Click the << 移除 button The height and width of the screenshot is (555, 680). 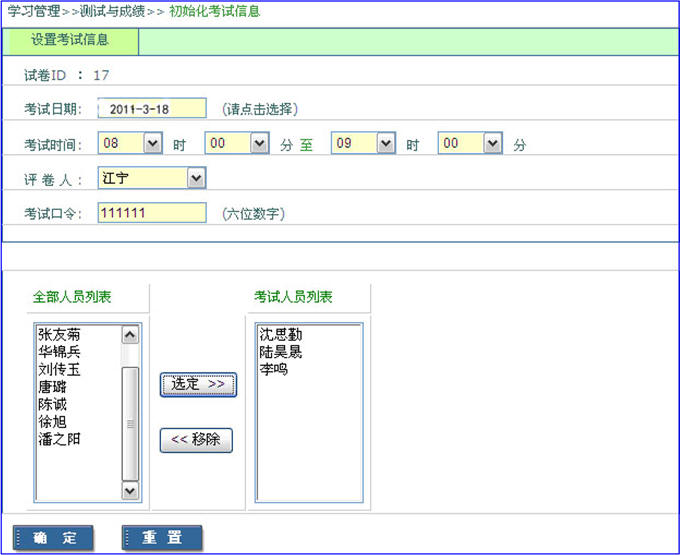point(196,440)
